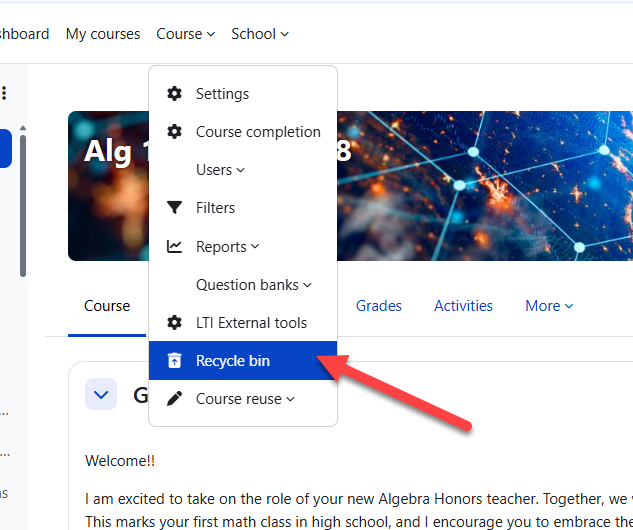Open the School dropdown in the navbar
Viewport: 633px width, 530px height.
[x=259, y=34]
